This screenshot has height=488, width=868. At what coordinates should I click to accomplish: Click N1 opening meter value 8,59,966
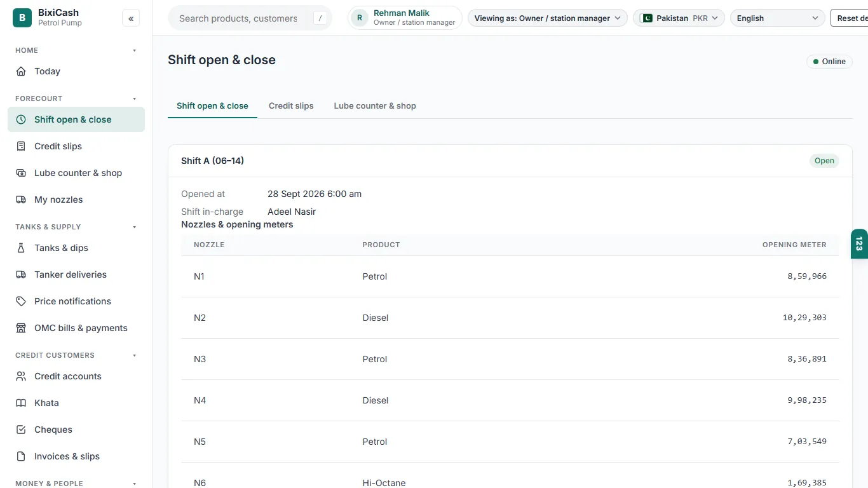coord(807,276)
